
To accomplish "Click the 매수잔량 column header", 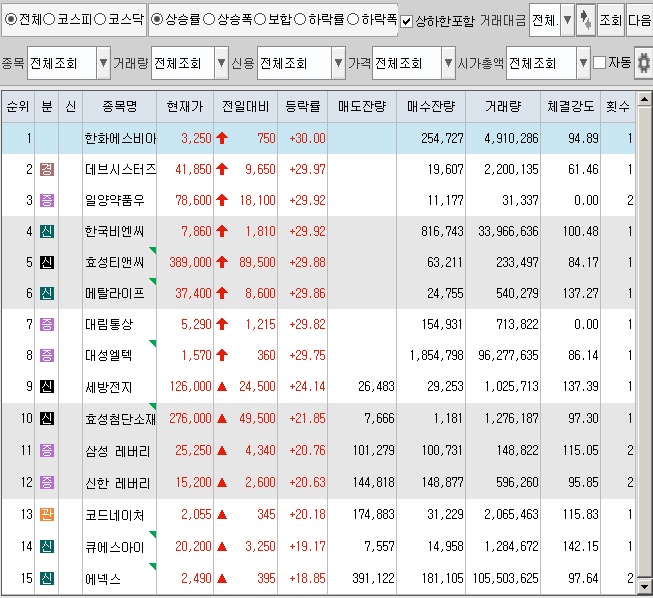I will click(x=431, y=107).
